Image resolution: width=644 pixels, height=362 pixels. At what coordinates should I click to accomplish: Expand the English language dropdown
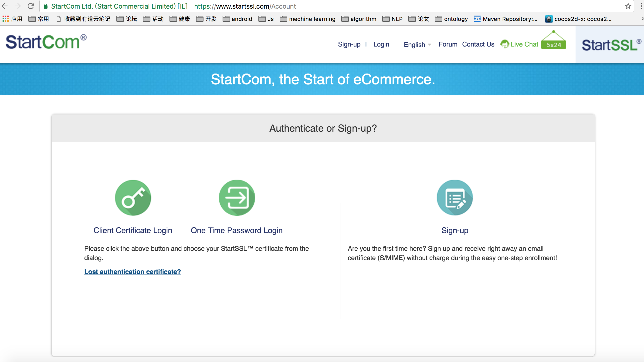[417, 44]
